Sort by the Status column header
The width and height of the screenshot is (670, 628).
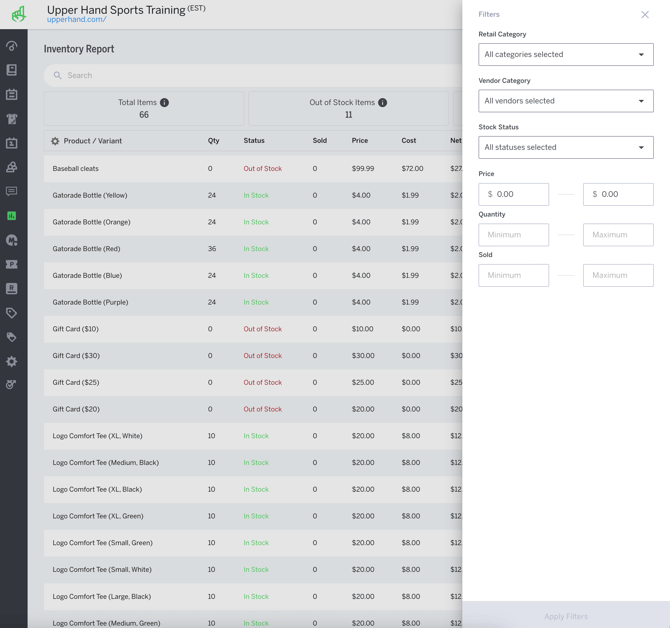click(254, 141)
